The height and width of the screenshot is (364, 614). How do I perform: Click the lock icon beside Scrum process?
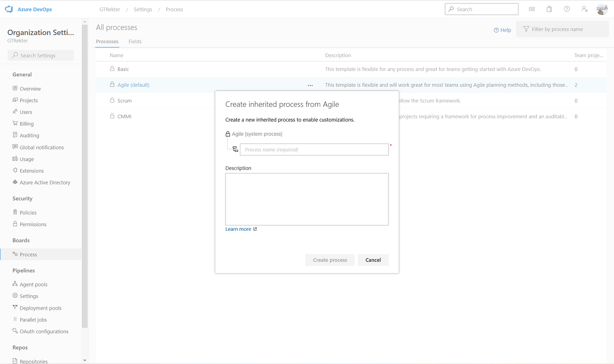[112, 100]
